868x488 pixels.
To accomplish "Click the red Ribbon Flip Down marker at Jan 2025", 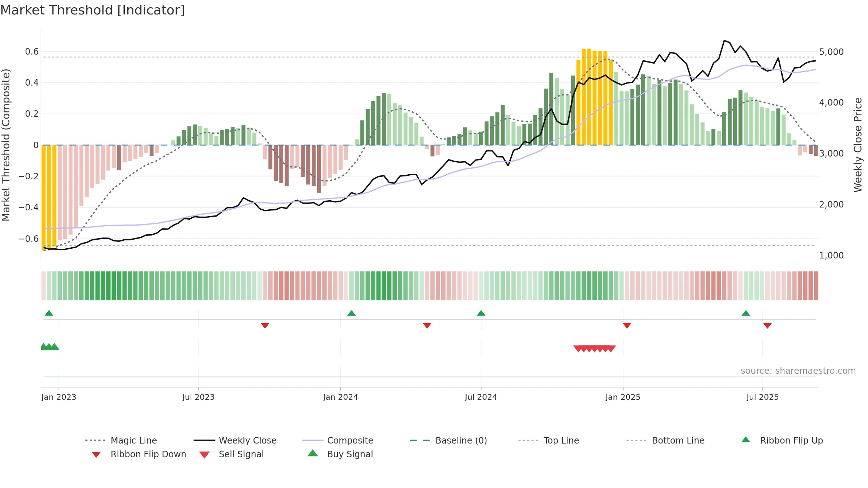I will coord(627,326).
